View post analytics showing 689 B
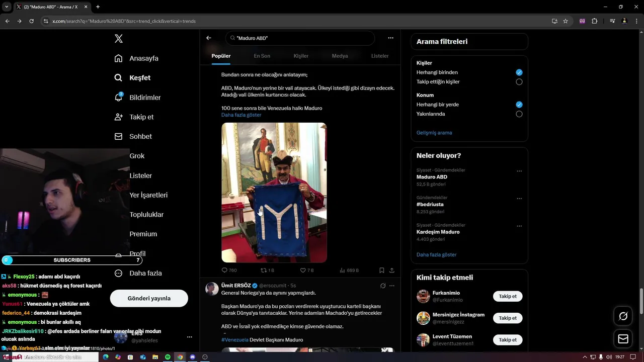The width and height of the screenshot is (644, 362). [349, 270]
